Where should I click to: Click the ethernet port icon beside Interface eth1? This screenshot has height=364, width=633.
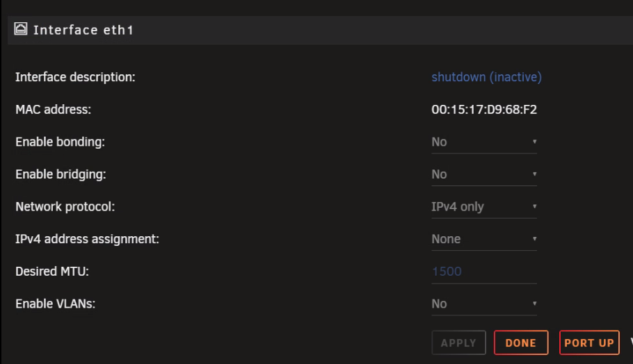pyautogui.click(x=21, y=29)
